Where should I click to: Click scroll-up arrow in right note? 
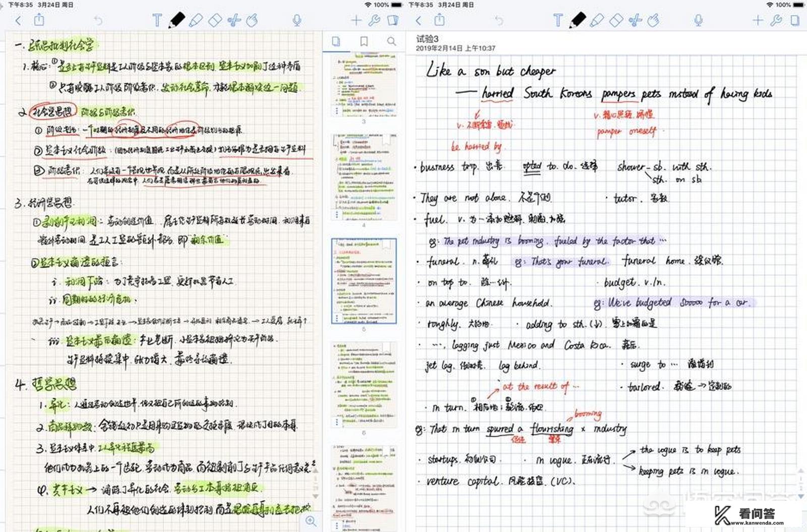tap(801, 471)
